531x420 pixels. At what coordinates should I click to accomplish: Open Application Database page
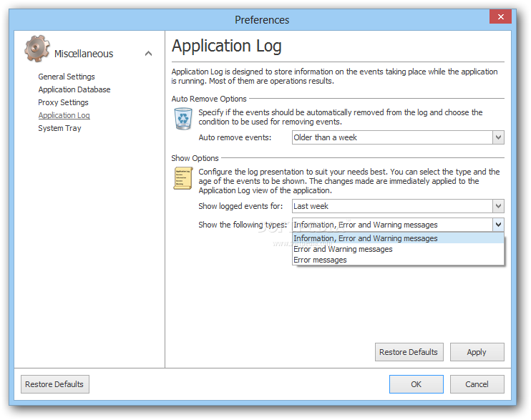pyautogui.click(x=74, y=89)
